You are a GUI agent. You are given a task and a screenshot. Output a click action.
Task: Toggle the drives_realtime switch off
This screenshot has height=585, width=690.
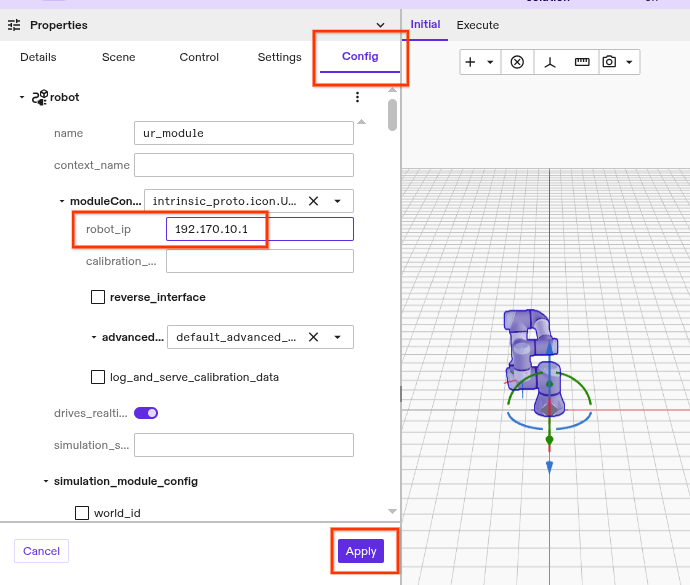(x=146, y=413)
